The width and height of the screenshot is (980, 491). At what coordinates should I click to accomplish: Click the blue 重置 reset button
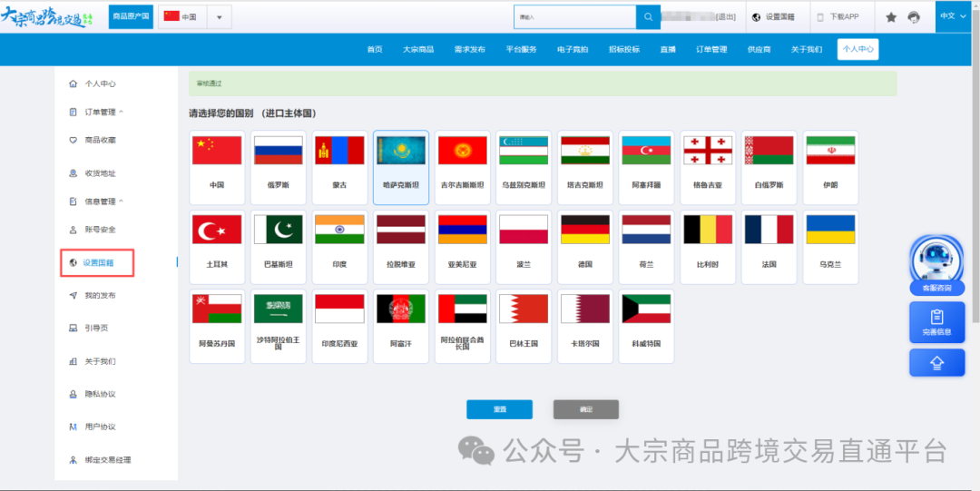(x=499, y=409)
